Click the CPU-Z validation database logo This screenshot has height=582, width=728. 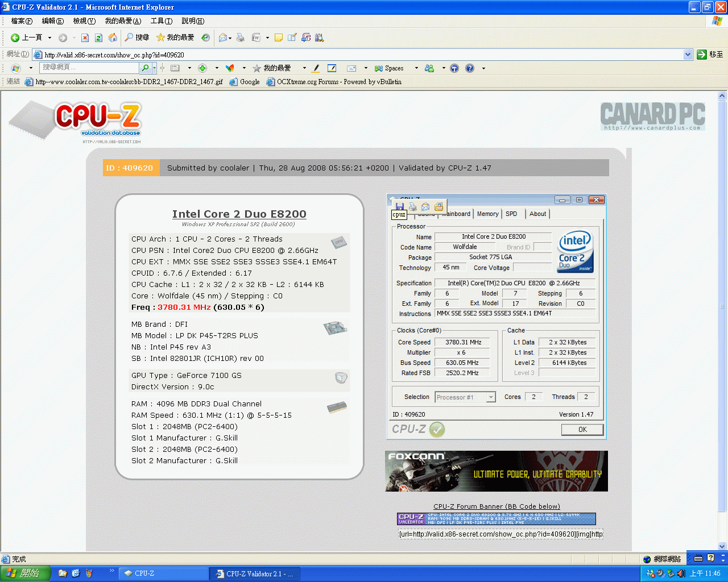point(75,122)
